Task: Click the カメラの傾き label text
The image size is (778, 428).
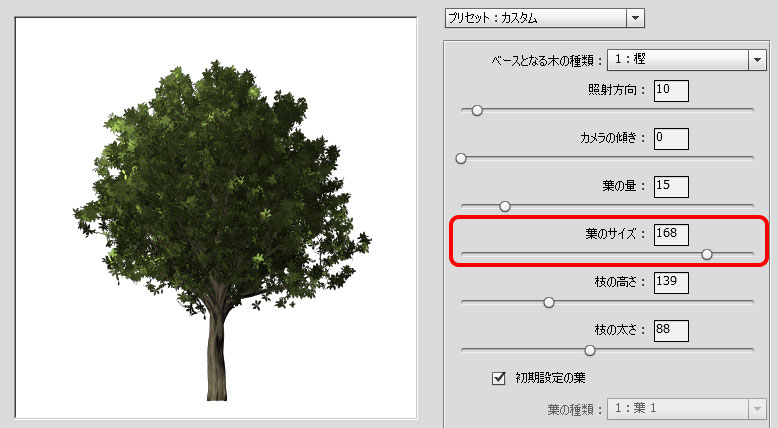Action: click(613, 138)
